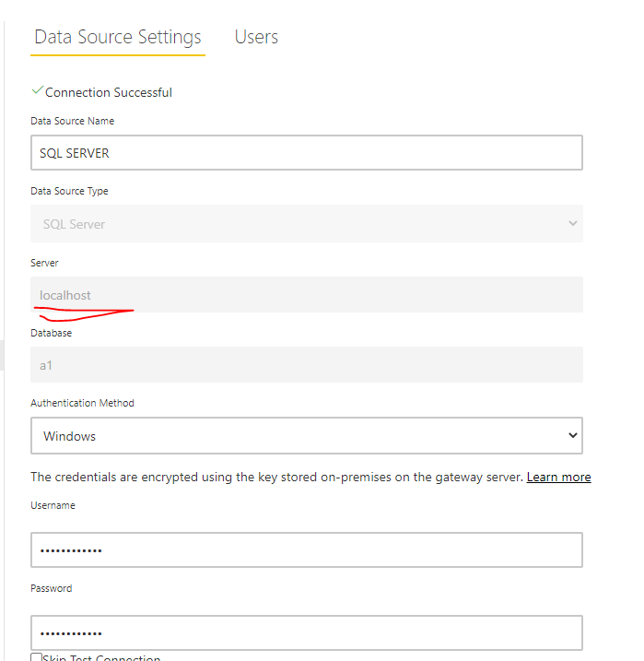Click the Username label
644x661 pixels.
(x=53, y=505)
